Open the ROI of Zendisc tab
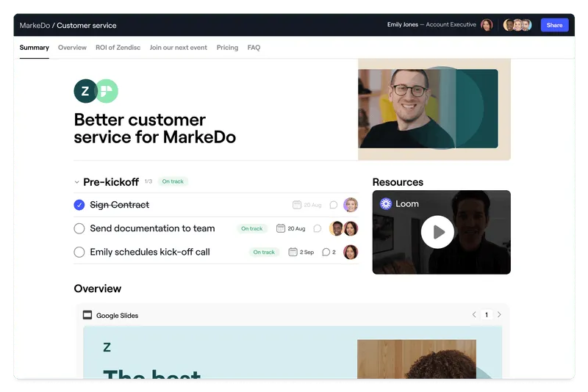This screenshot has height=392, width=588. [x=118, y=48]
